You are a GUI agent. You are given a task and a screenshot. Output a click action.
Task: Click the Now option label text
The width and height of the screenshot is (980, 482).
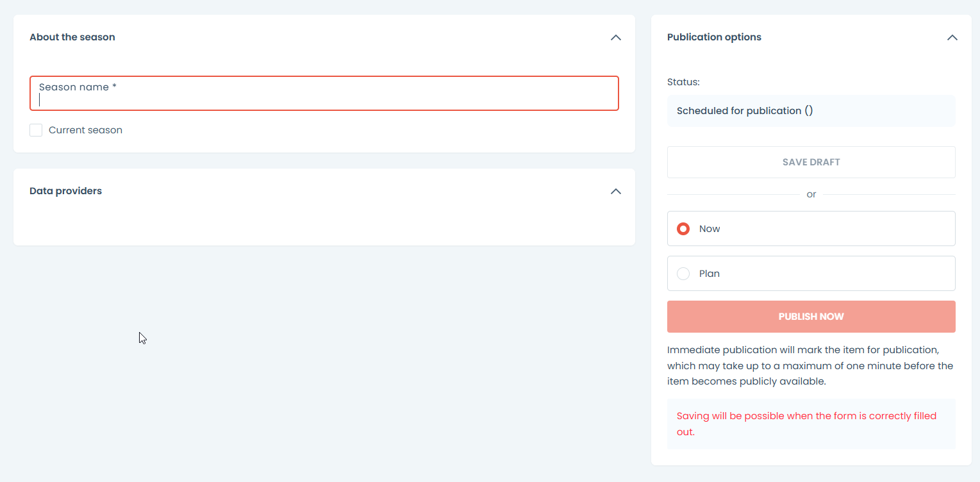point(710,229)
